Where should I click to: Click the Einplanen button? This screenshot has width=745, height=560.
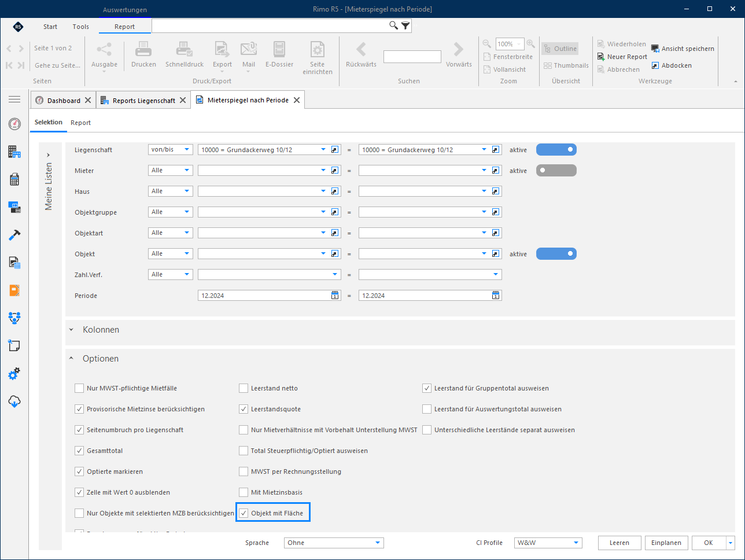point(666,543)
